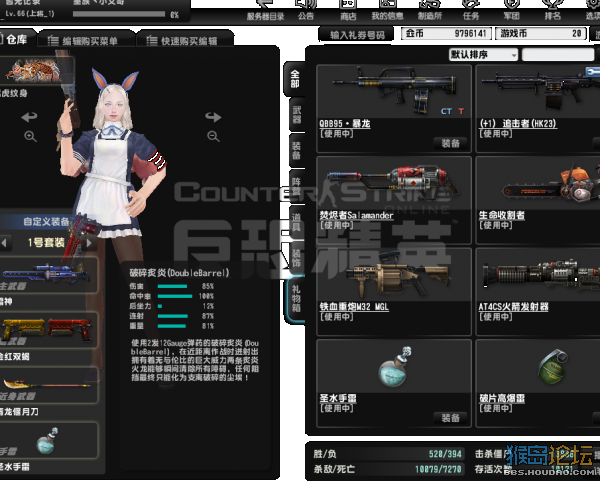Rotate character left with the arrow icon

(29, 117)
